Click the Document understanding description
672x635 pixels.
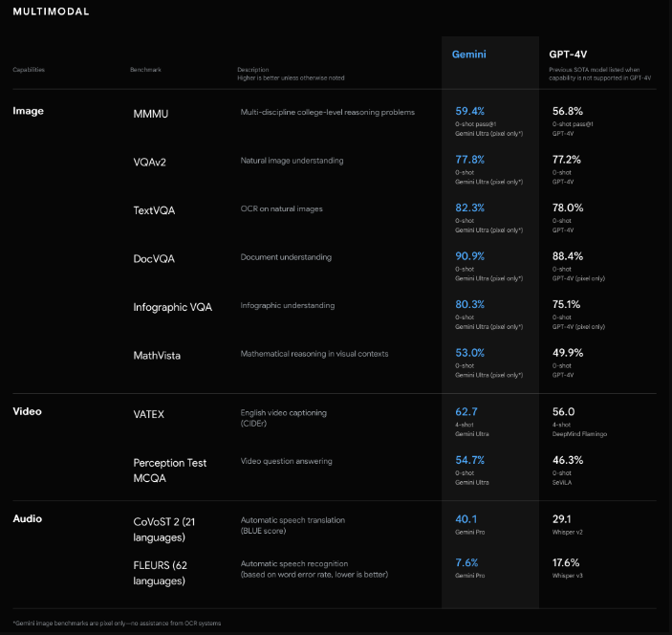pyautogui.click(x=286, y=257)
